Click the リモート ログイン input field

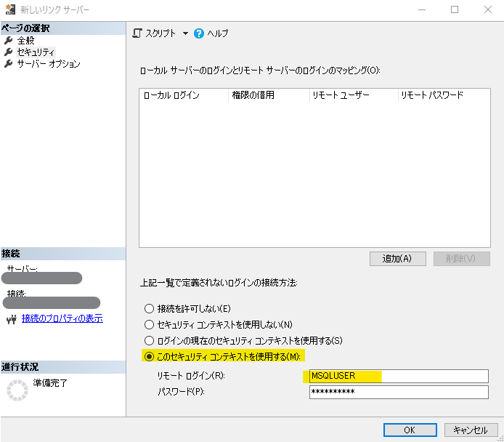click(x=398, y=376)
